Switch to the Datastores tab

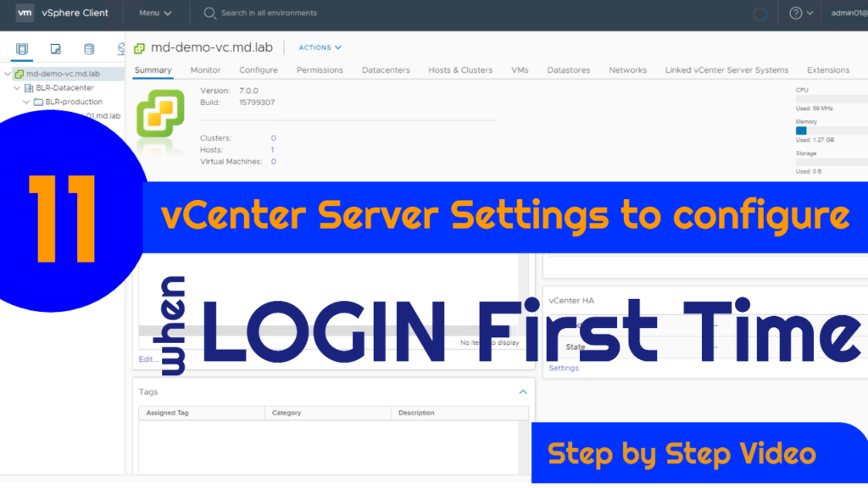tap(569, 70)
